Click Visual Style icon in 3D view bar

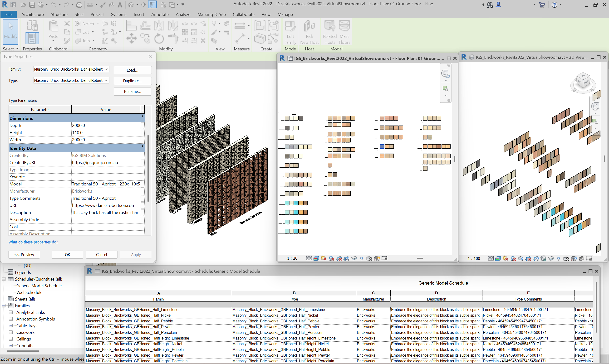tap(498, 258)
